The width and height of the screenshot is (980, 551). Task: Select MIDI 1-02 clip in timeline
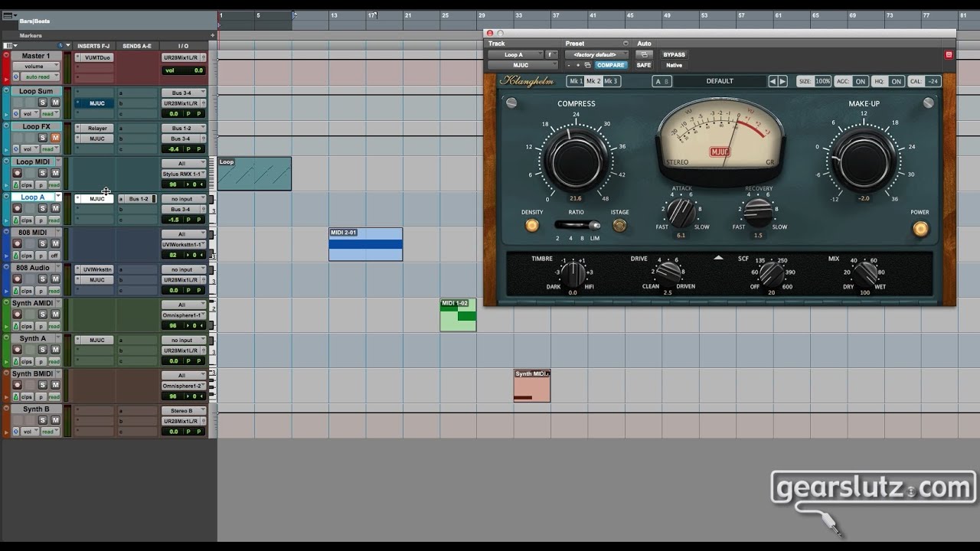click(458, 315)
